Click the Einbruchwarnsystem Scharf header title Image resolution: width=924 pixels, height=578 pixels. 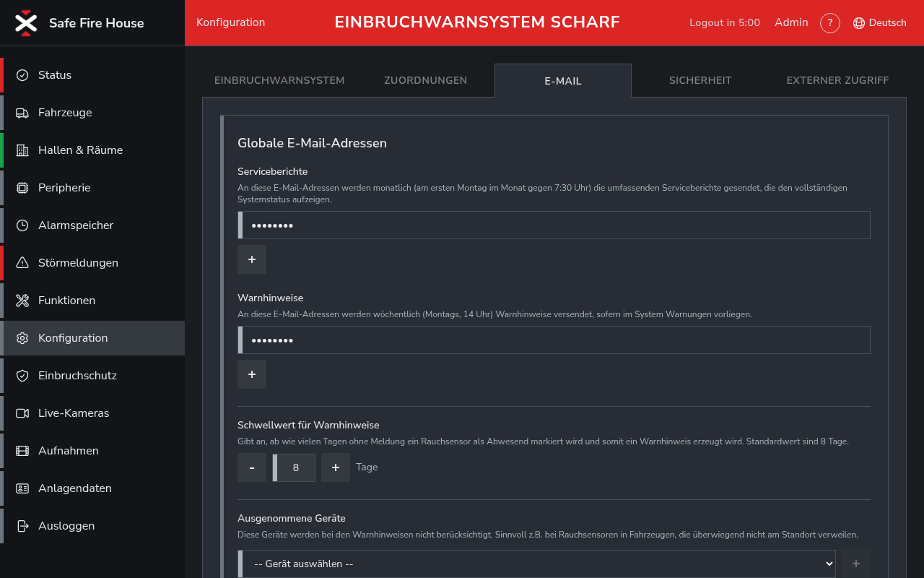477,22
